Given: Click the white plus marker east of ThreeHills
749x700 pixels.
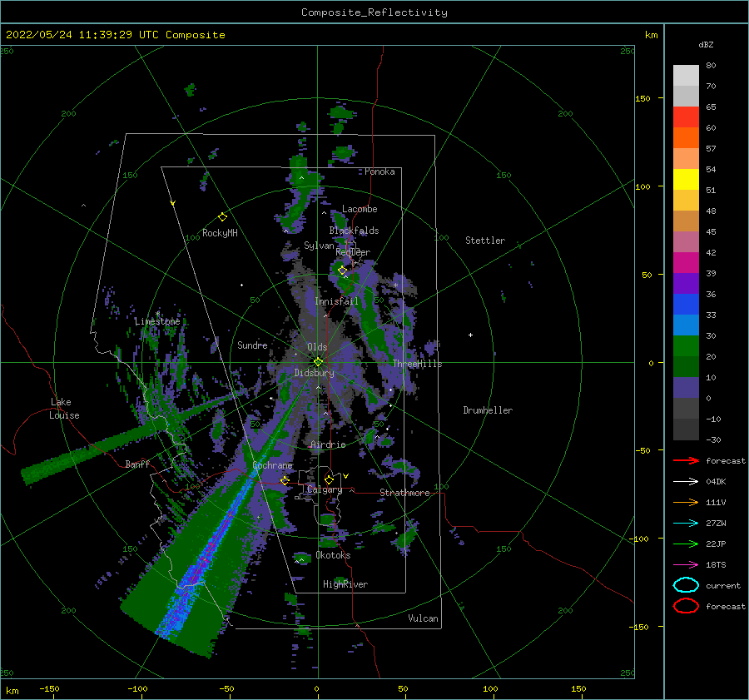Looking at the screenshot, I should tap(470, 335).
